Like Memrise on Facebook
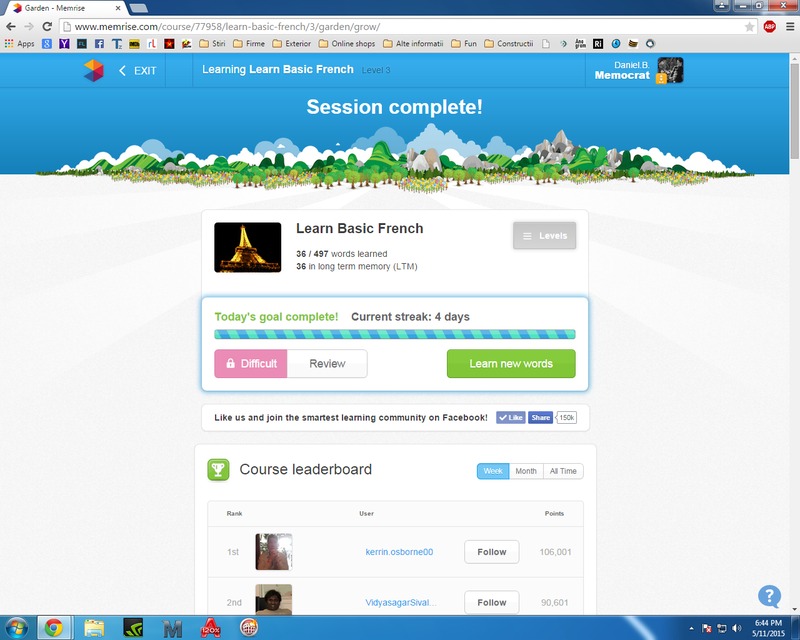Screen dimensions: 800x640 (x=511, y=417)
